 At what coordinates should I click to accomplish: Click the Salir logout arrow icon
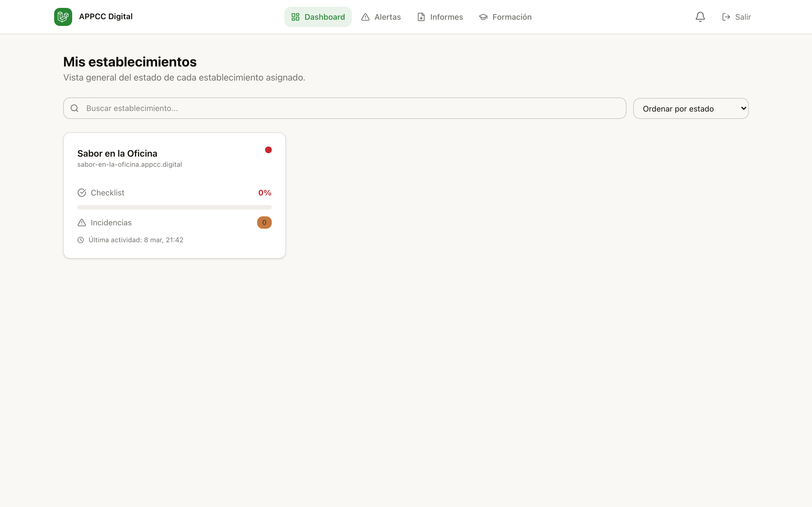726,17
